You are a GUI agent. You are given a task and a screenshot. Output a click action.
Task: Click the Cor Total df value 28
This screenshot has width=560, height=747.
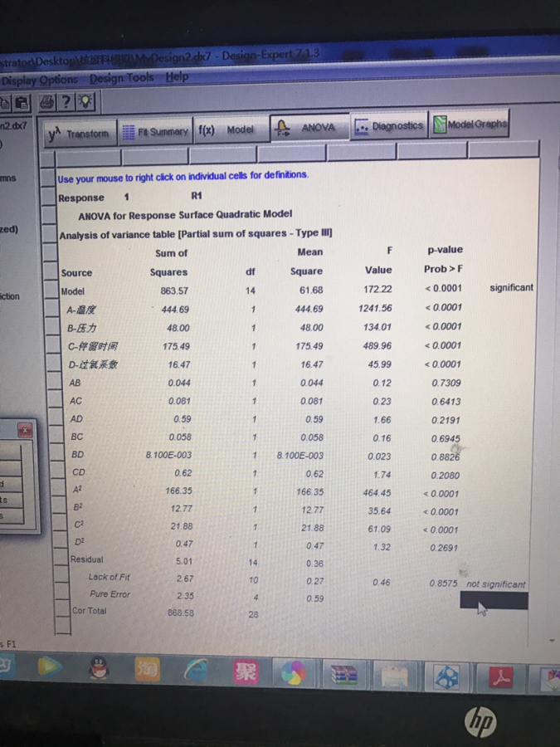coord(253,614)
